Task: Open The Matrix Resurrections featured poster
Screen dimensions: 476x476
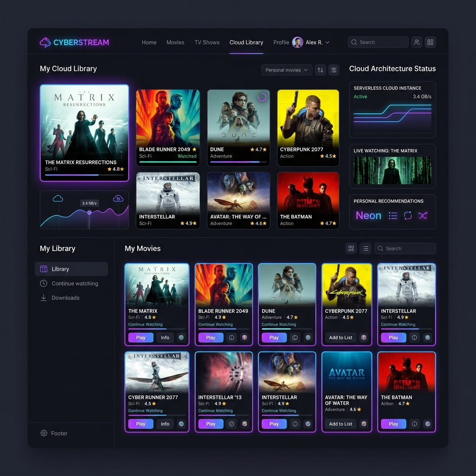Action: point(85,132)
